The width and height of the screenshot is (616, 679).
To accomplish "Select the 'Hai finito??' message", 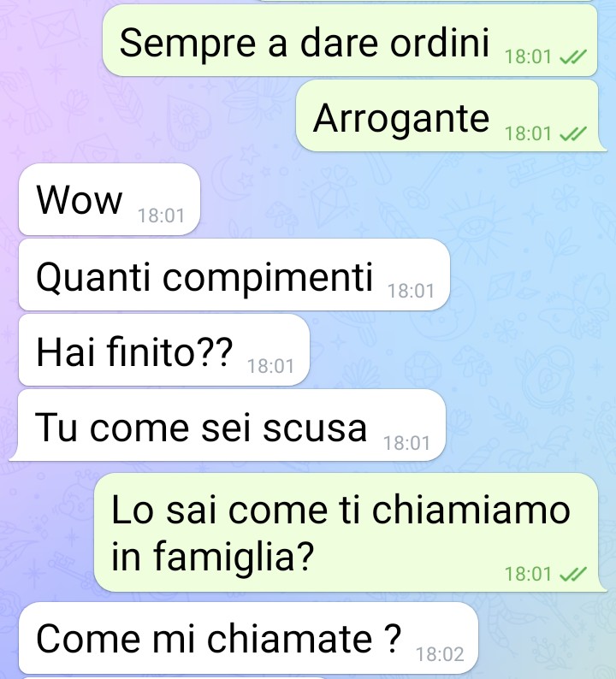I will tap(163, 350).
